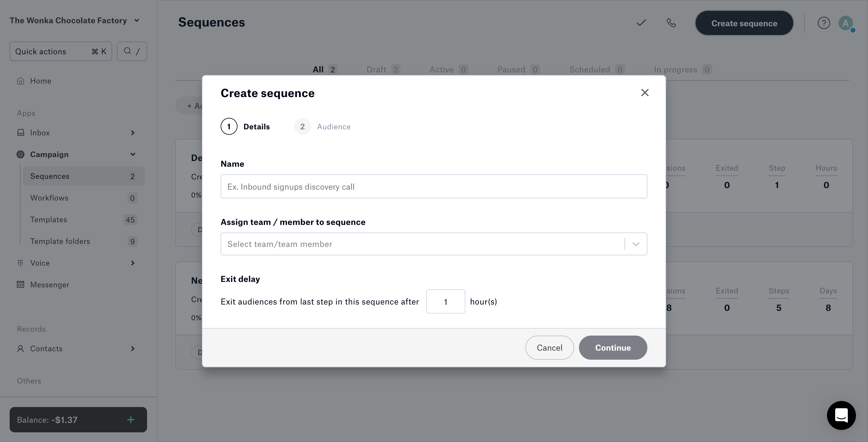Open the Select team/team member dropdown
This screenshot has height=442, width=868.
pos(434,244)
